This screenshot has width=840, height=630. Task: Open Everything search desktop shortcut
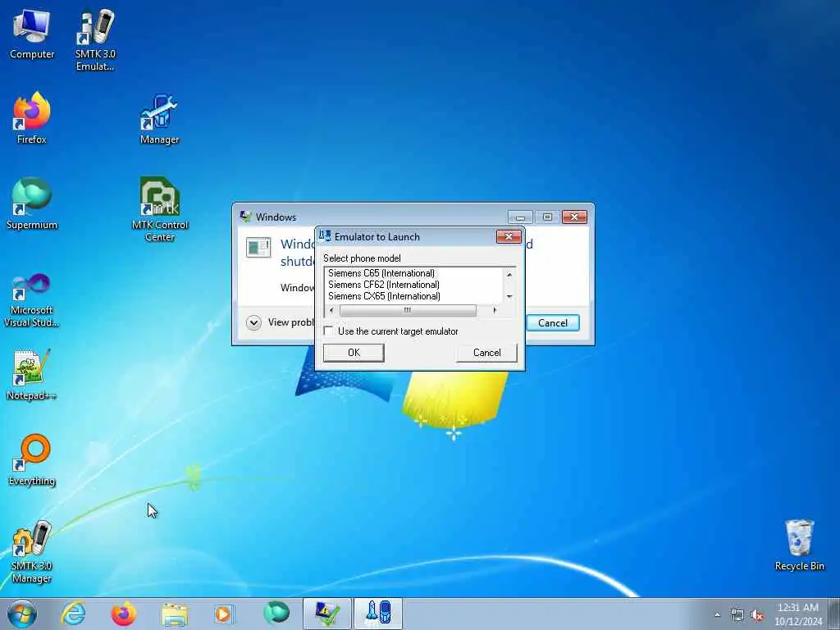click(32, 459)
